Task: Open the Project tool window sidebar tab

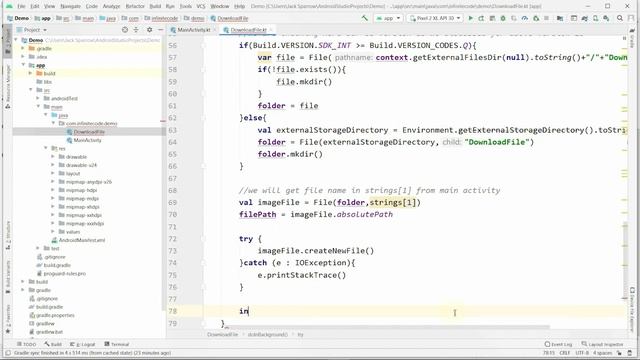Action: [x=7, y=41]
